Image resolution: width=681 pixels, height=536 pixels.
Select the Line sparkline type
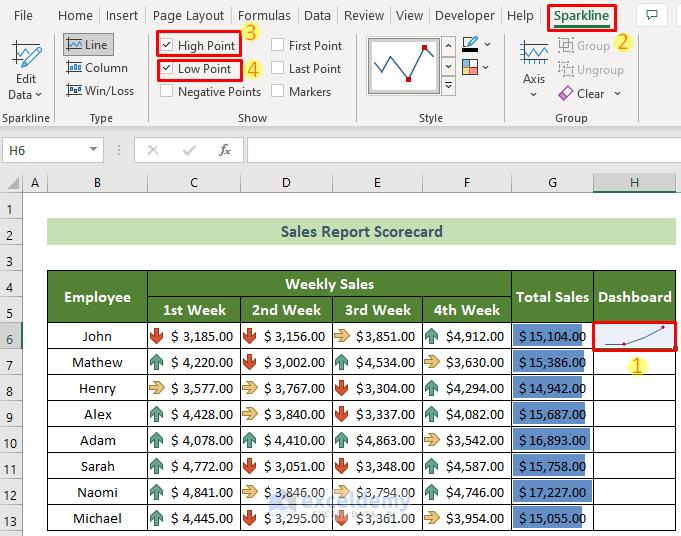point(88,45)
